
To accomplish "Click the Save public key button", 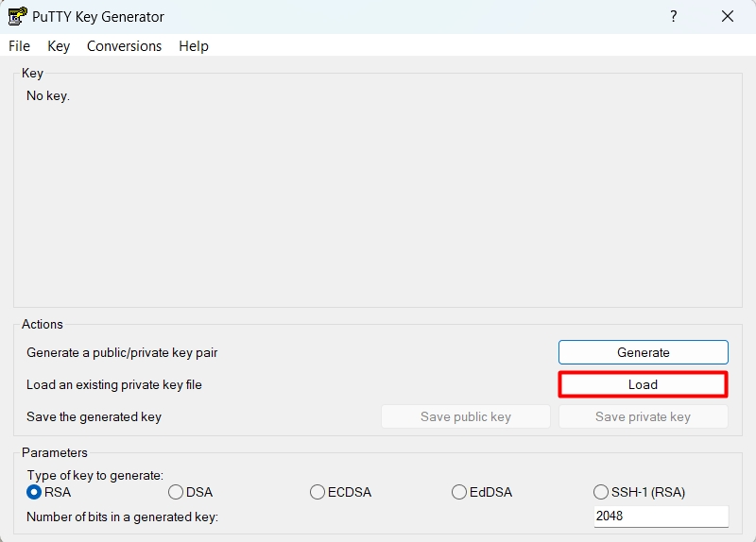I will (466, 416).
